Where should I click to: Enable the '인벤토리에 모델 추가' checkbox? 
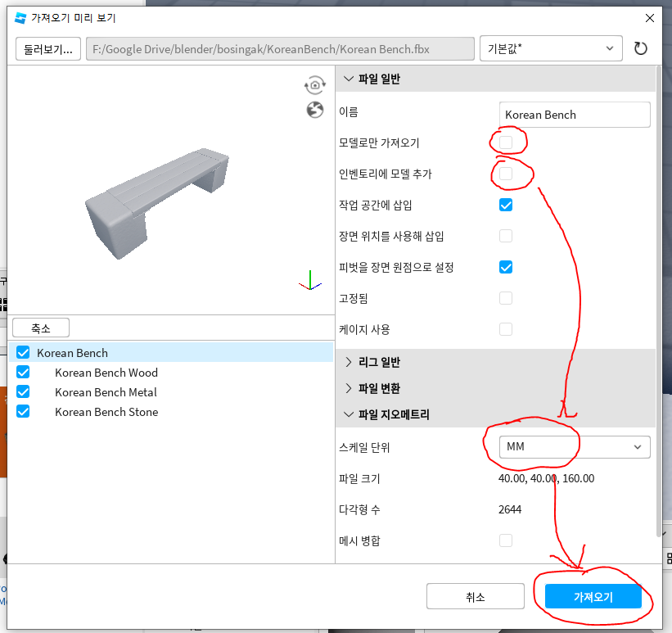(x=506, y=174)
